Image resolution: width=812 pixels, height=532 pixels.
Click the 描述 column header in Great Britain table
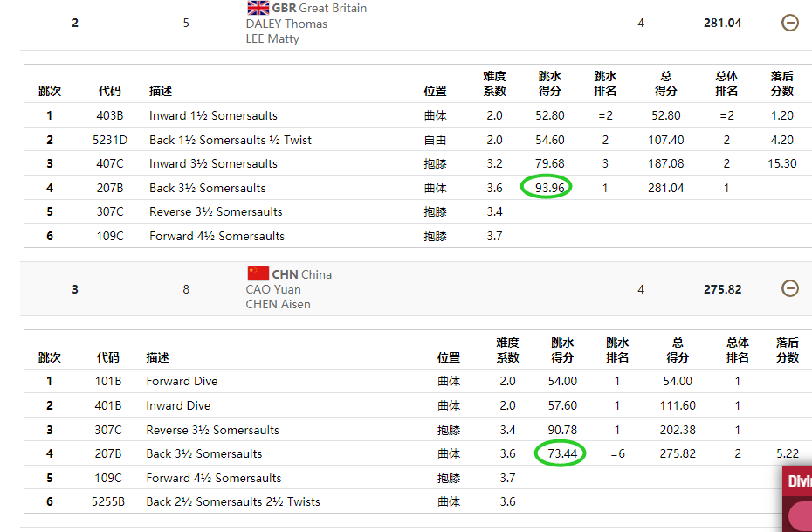pos(161,91)
